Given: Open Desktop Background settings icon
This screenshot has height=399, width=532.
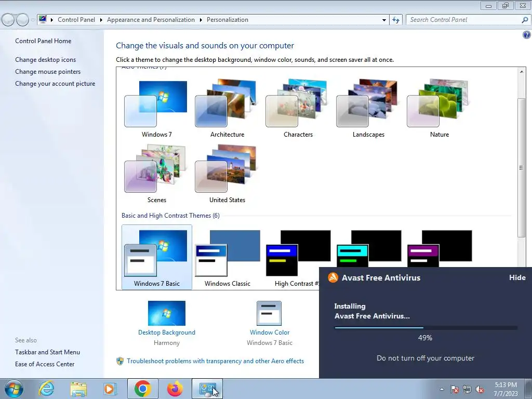Looking at the screenshot, I should [167, 313].
